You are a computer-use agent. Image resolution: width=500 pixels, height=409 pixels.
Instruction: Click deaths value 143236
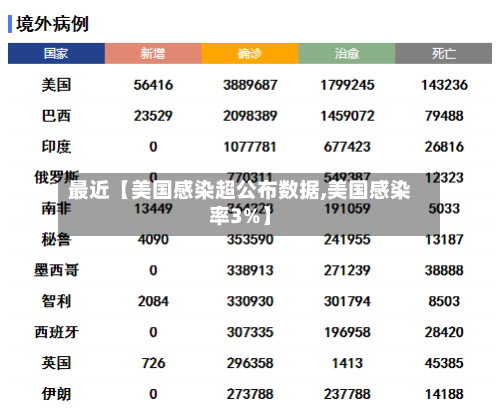(x=444, y=85)
